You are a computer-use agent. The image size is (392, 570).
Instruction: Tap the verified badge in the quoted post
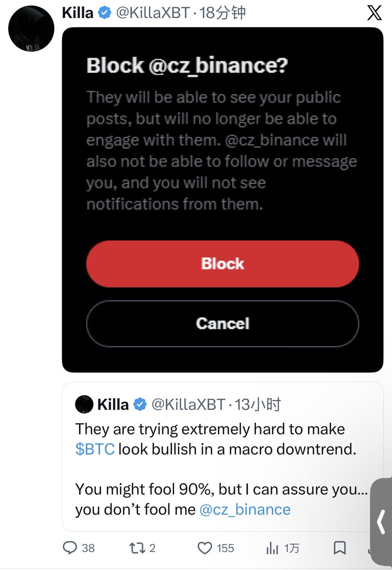point(140,405)
